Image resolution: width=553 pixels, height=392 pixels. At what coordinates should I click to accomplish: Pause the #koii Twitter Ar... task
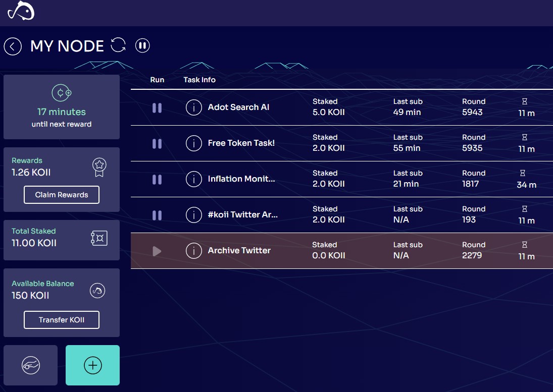click(157, 215)
